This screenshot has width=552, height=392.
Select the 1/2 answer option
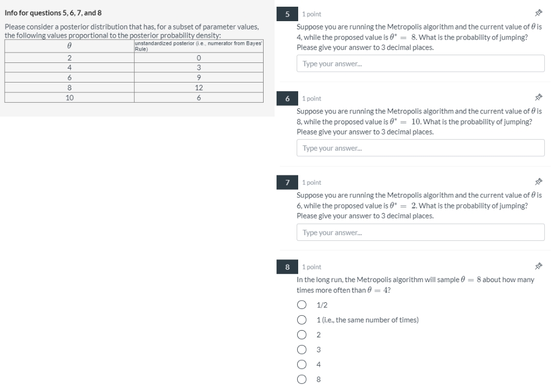[302, 304]
